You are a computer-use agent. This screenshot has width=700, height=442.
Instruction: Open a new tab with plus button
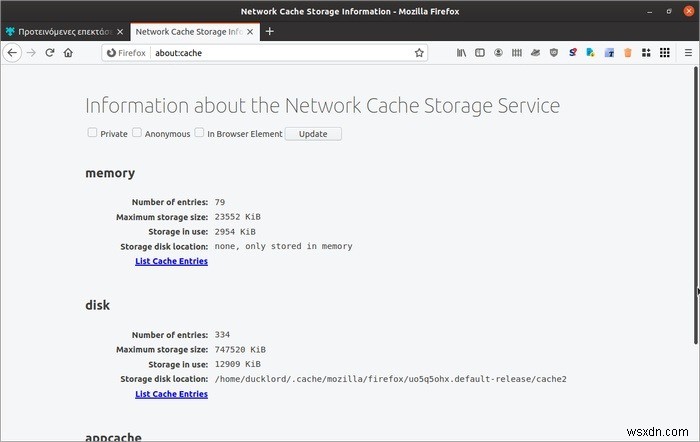(x=270, y=31)
